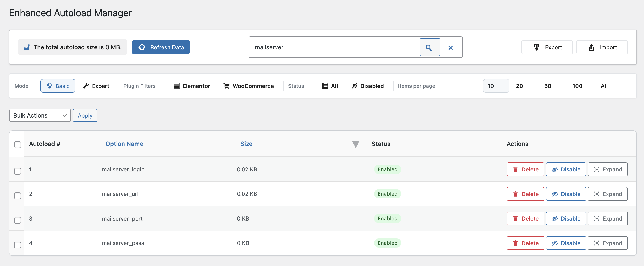Viewport: 644px width, 266px height.
Task: Open the Bulk Actions dropdown
Action: coord(40,115)
